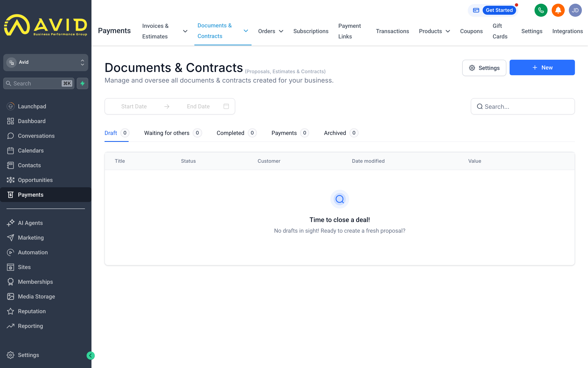This screenshot has width=588, height=368.
Task: Open Integrations in top navigation
Action: point(567,31)
